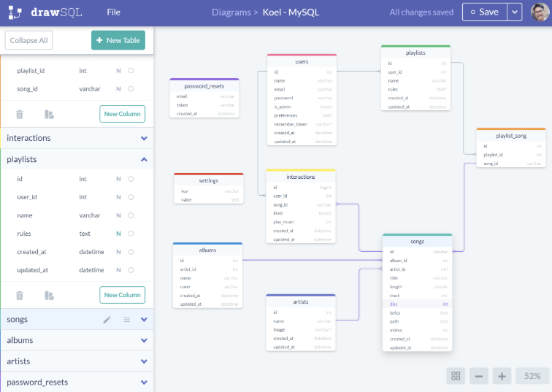Click the index icon under playlists columns
The width and height of the screenshot is (552, 392).
coord(50,296)
